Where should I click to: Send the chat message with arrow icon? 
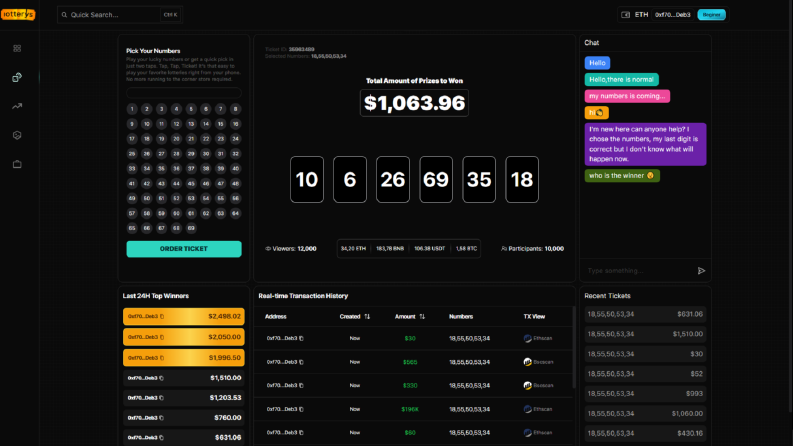tap(701, 271)
